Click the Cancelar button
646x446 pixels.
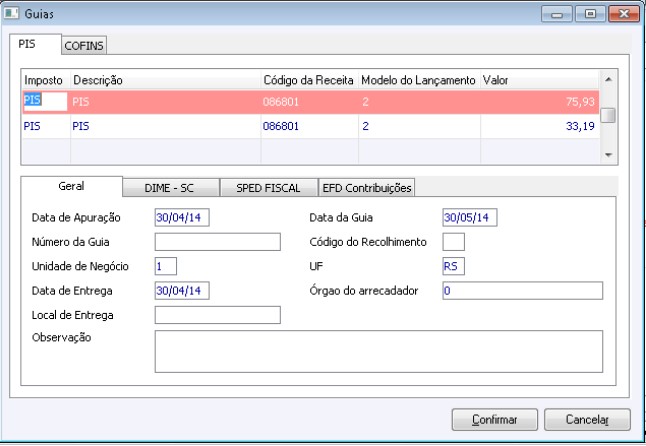[587, 420]
